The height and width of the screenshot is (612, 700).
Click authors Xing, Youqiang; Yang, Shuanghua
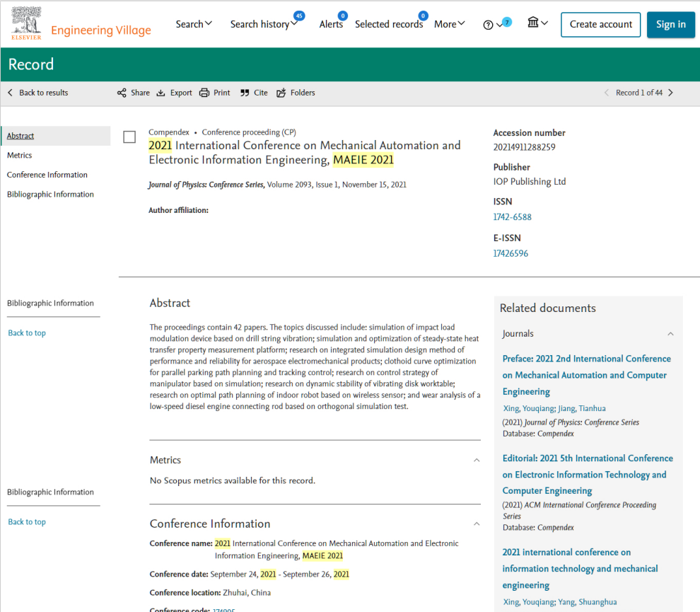(560, 601)
